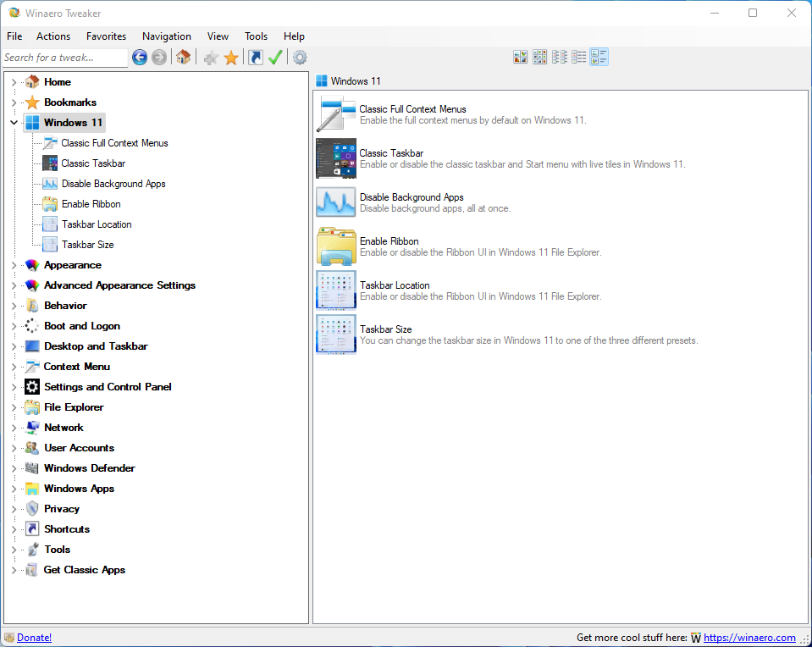Collapse the Windows 11 tree node

tap(14, 123)
